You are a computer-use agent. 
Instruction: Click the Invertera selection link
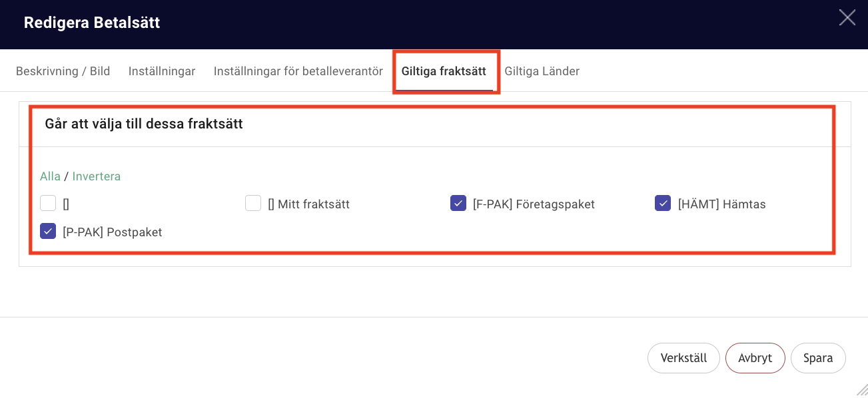[x=97, y=176]
